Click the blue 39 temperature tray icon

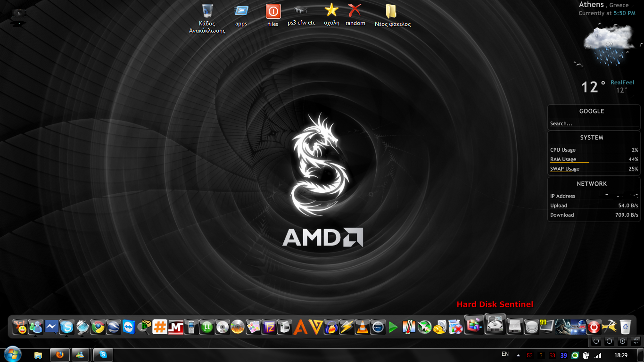[564, 355]
